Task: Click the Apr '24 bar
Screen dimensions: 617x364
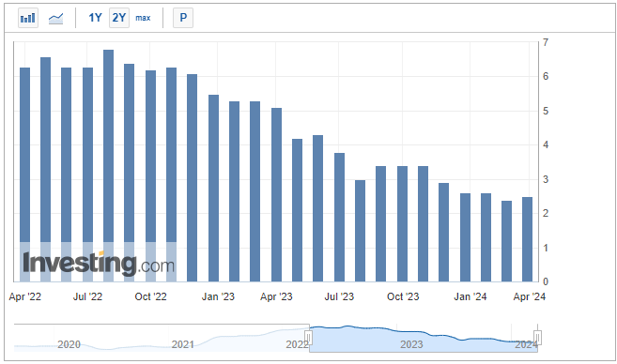Action: (x=527, y=239)
